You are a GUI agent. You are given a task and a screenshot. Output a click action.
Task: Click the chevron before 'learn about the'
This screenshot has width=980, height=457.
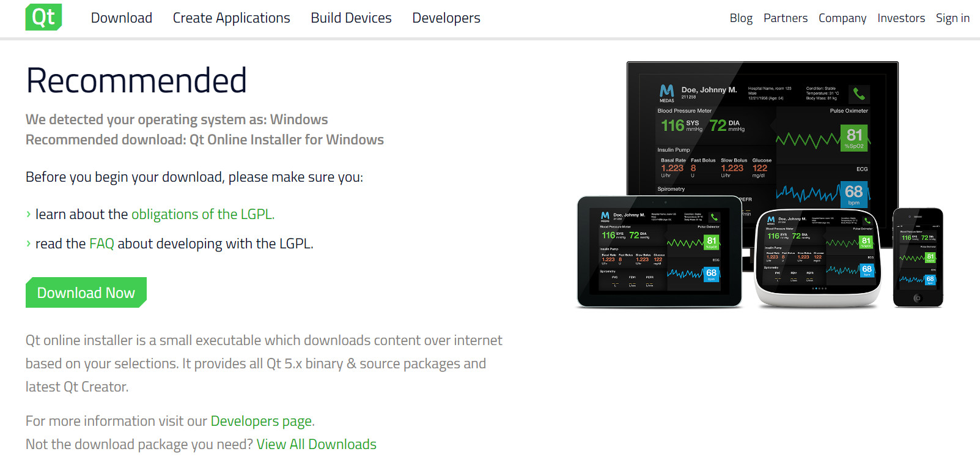point(28,214)
